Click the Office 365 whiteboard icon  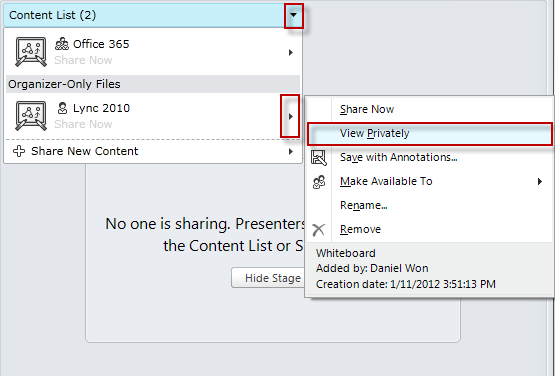(x=31, y=52)
